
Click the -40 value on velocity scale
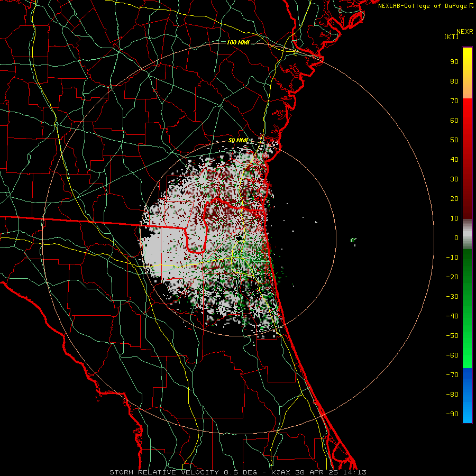452,316
